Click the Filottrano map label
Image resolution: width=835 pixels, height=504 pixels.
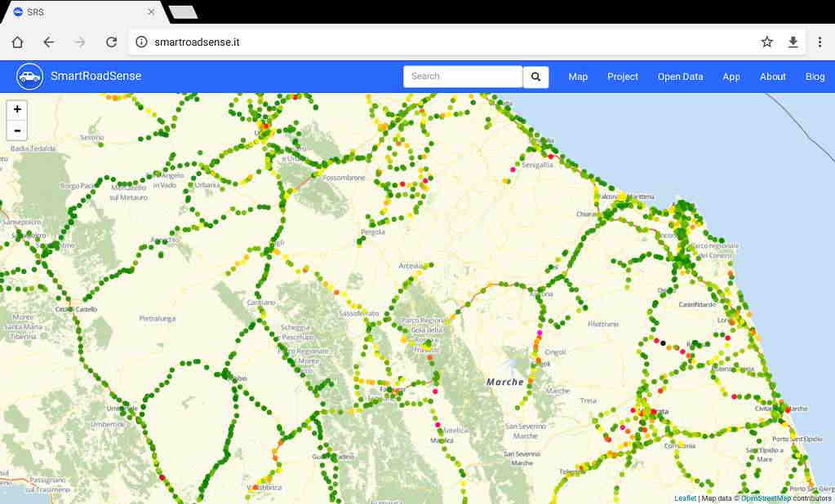tap(603, 324)
